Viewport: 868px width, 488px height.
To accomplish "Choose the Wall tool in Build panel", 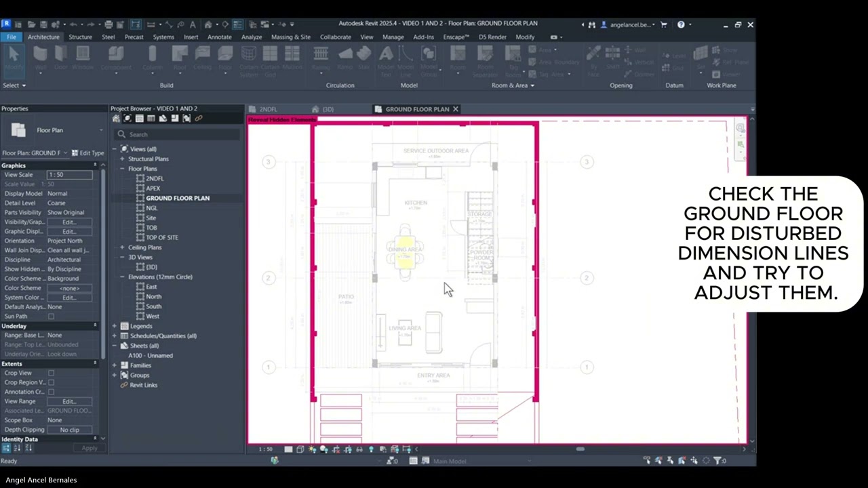I will click(x=41, y=58).
